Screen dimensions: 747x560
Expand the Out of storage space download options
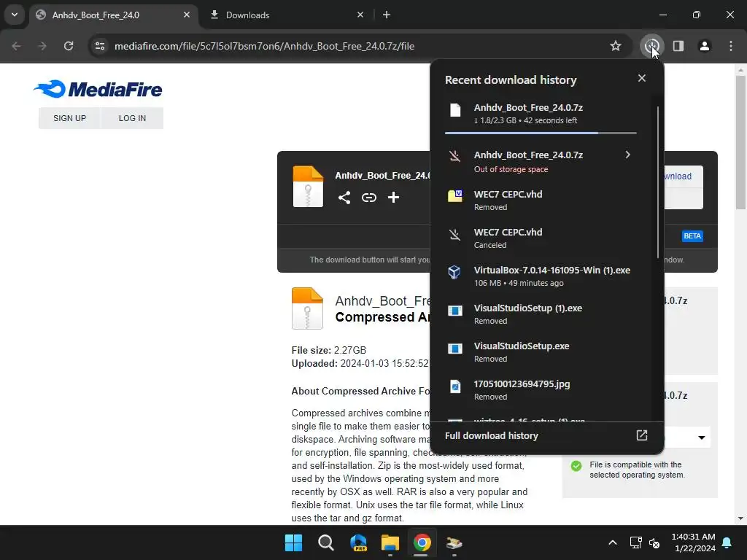coord(627,155)
